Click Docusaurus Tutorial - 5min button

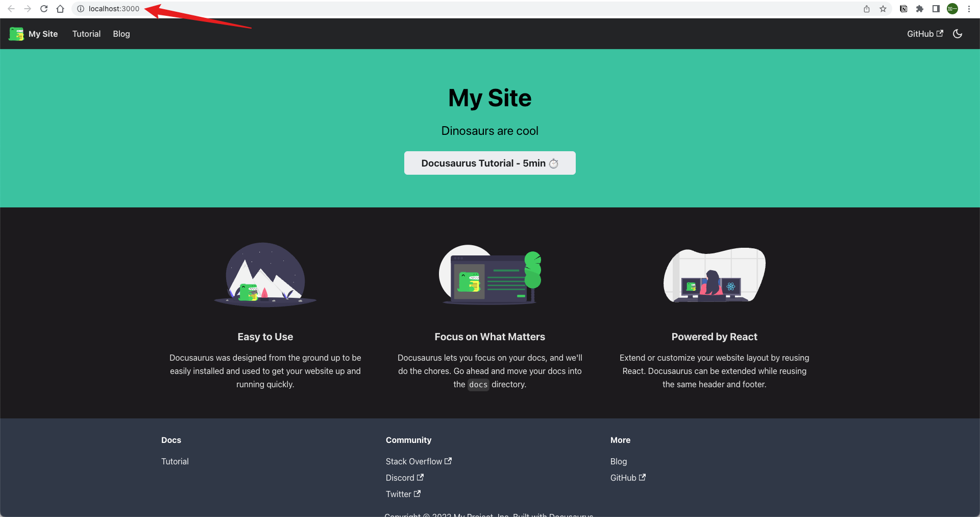pos(490,163)
